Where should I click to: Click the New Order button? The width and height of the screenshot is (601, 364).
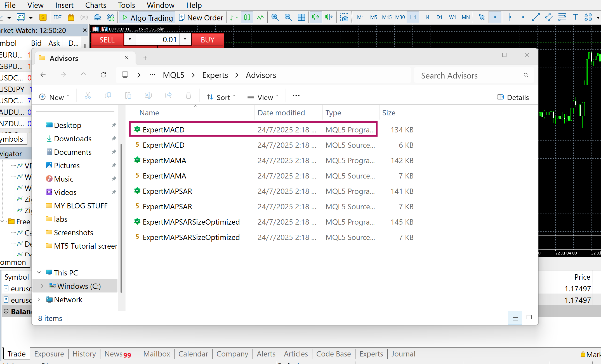pyautogui.click(x=201, y=18)
